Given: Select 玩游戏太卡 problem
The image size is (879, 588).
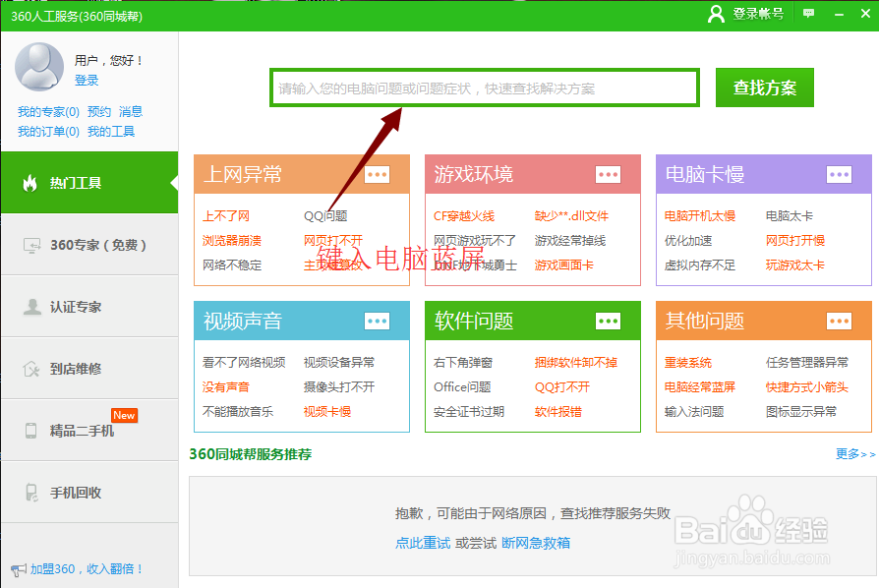Looking at the screenshot, I should [795, 265].
